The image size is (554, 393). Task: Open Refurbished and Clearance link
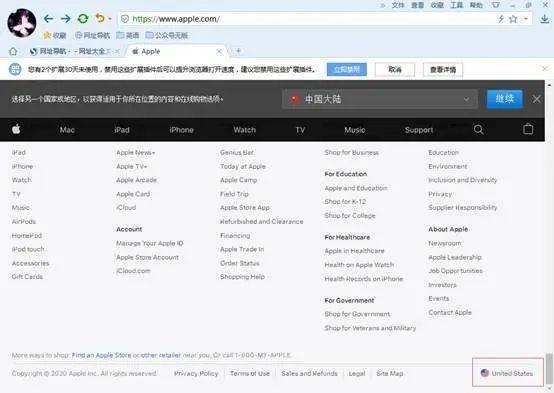point(261,222)
